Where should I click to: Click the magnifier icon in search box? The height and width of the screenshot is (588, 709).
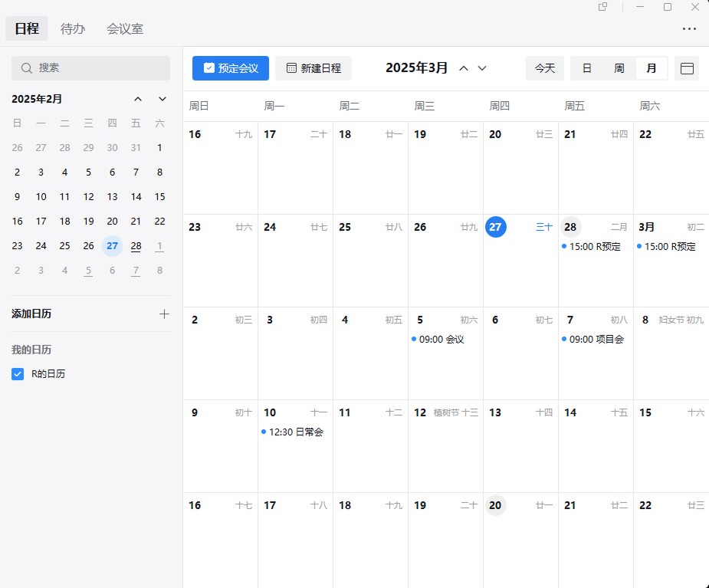tap(27, 68)
